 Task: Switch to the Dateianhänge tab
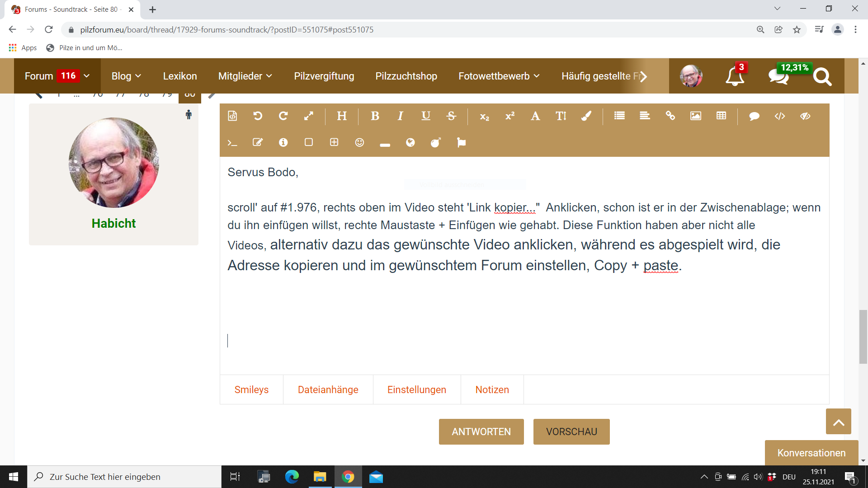[x=328, y=389]
